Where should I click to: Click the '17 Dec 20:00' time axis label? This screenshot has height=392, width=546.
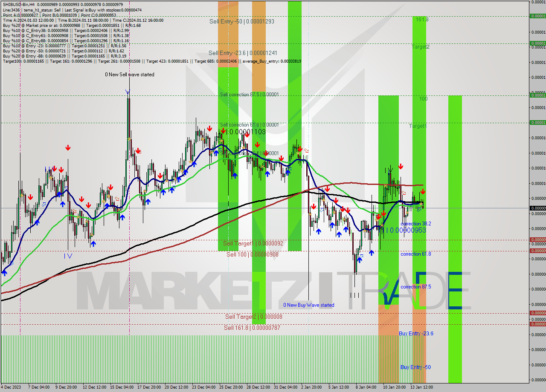click(149, 387)
